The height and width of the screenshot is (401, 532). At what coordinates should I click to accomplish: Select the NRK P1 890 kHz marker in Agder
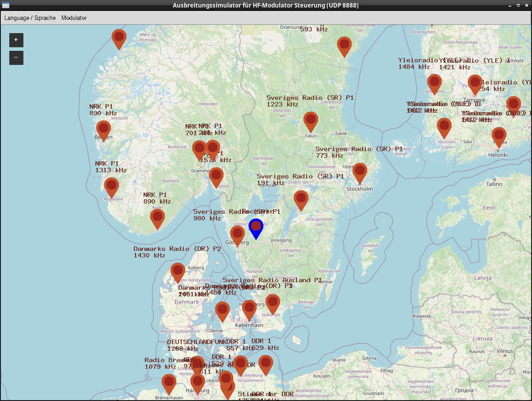point(157,219)
